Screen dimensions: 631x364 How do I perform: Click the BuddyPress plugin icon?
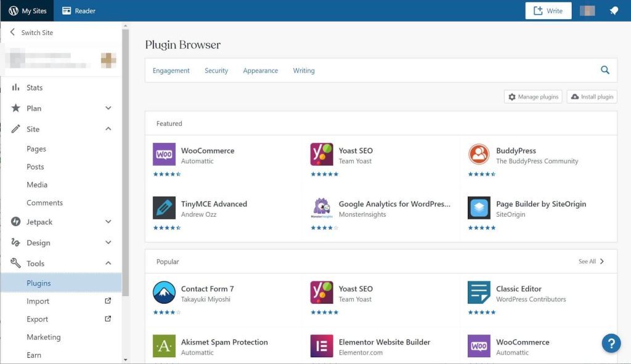click(479, 155)
